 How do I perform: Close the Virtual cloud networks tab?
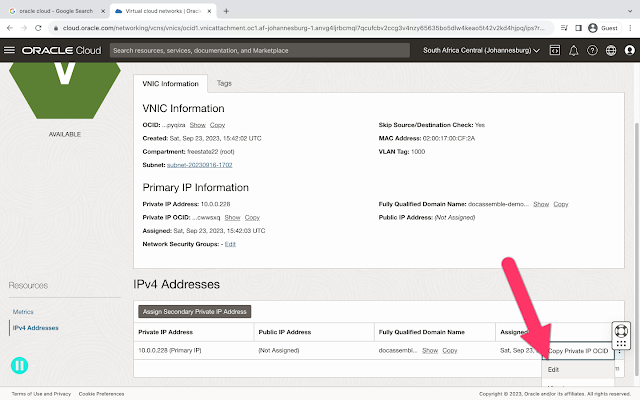click(x=209, y=11)
